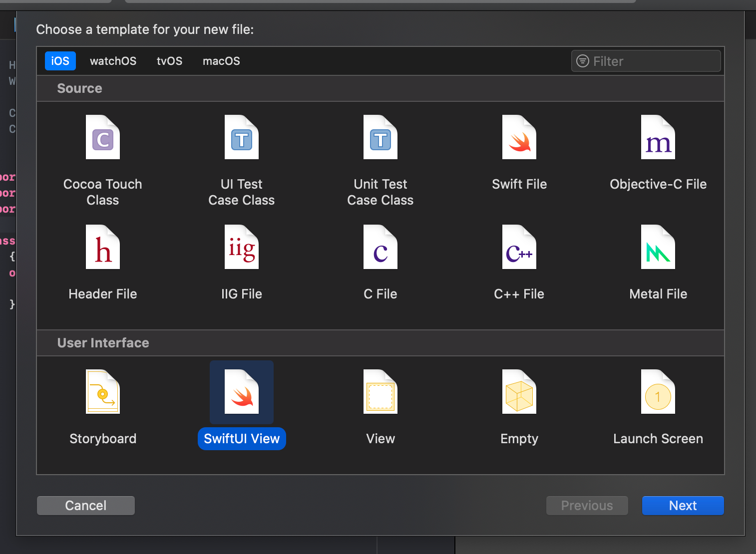Click the 'View' template label
This screenshot has height=554, width=756.
(x=380, y=439)
